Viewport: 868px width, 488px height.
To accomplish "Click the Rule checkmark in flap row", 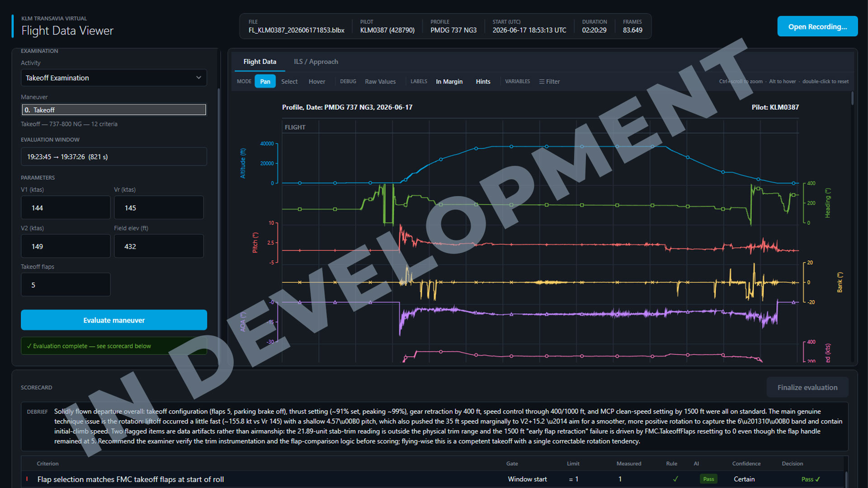I will (x=675, y=479).
